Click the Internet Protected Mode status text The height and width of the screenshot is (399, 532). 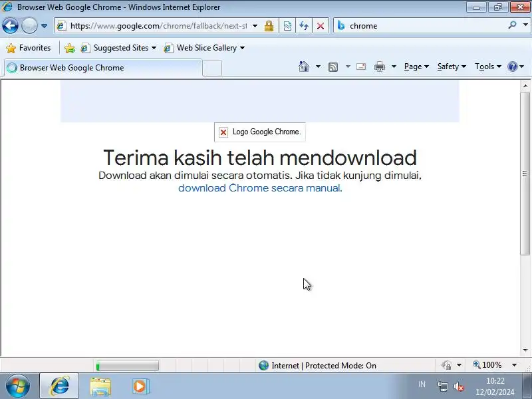[324, 365]
